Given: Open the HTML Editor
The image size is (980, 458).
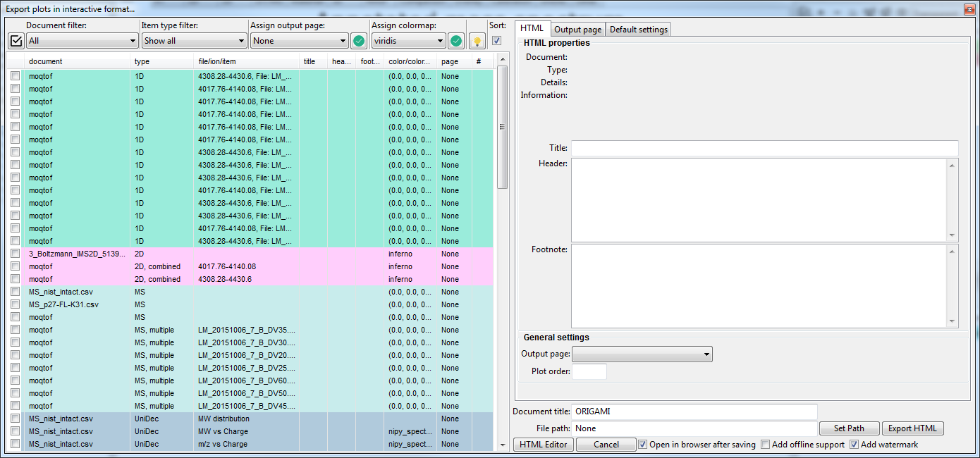Looking at the screenshot, I should pos(544,445).
